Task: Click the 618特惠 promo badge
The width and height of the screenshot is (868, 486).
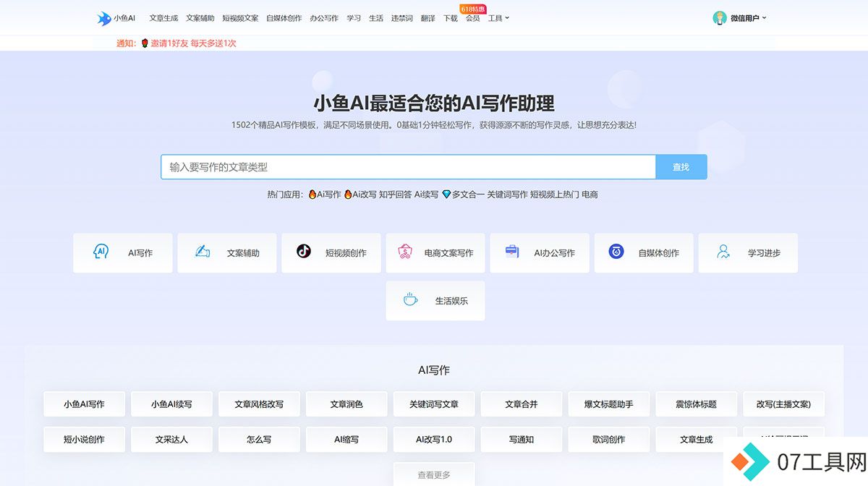Action: [473, 9]
